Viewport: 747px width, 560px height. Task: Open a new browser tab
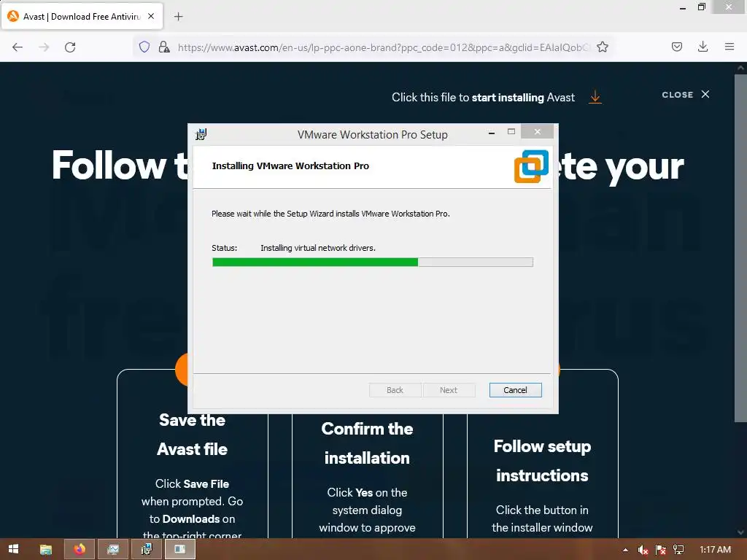(178, 17)
